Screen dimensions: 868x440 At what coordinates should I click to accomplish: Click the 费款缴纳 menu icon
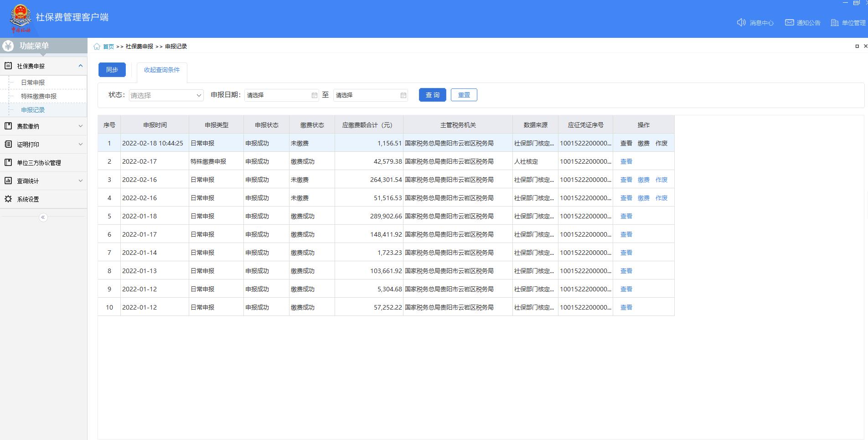pyautogui.click(x=8, y=126)
